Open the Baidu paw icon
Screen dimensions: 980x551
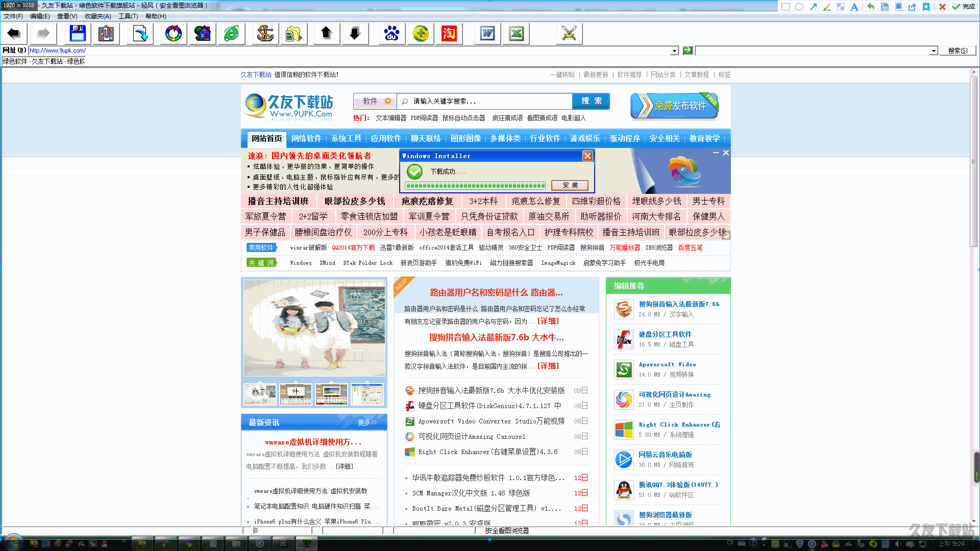[391, 34]
